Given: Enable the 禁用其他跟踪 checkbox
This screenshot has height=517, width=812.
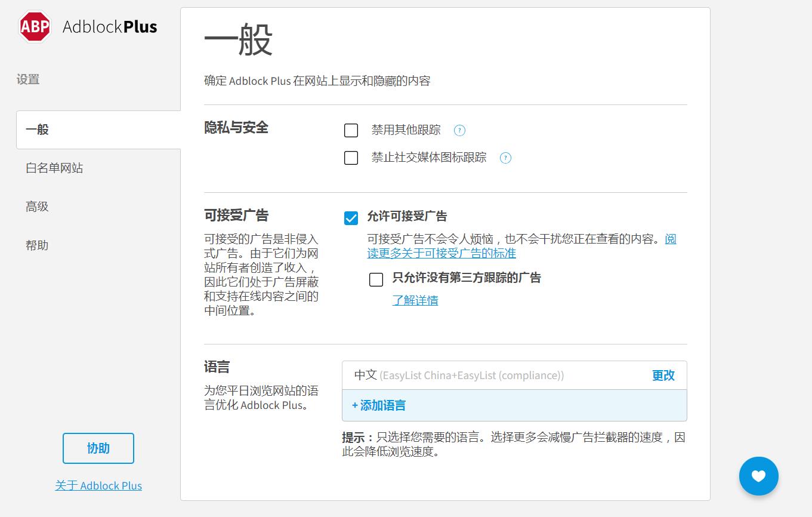Looking at the screenshot, I should click(x=351, y=130).
